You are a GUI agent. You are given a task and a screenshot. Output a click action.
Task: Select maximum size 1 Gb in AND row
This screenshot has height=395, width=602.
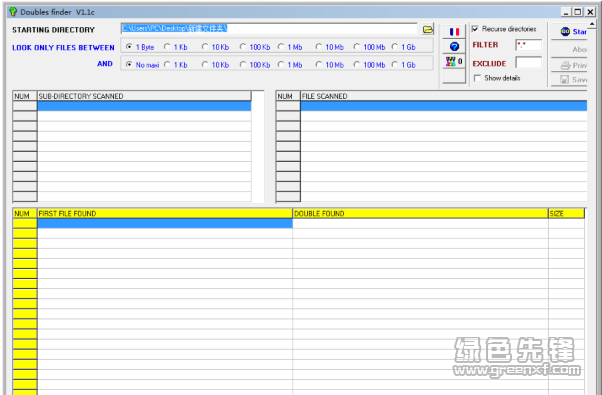395,64
